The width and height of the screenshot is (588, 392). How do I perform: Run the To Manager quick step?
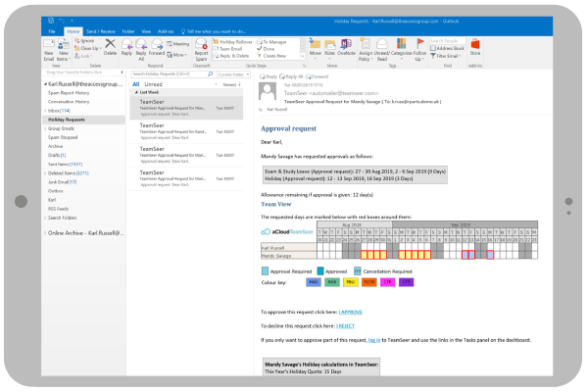click(271, 42)
